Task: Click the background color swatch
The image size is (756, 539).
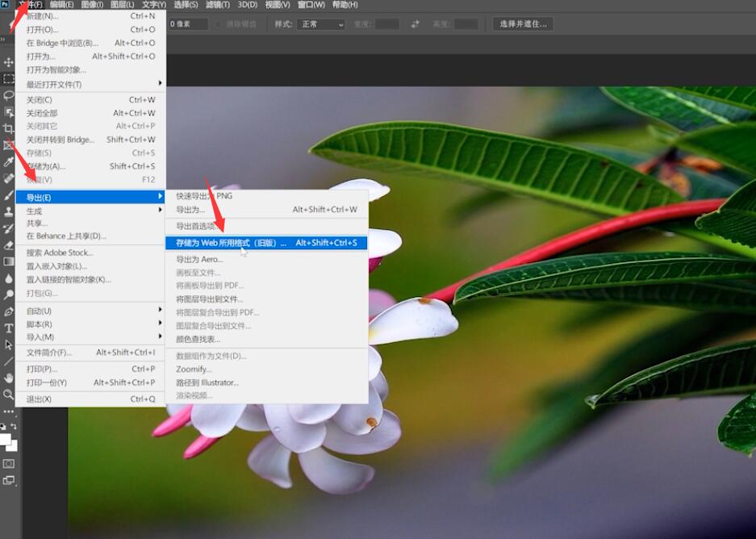Action: coord(12,446)
